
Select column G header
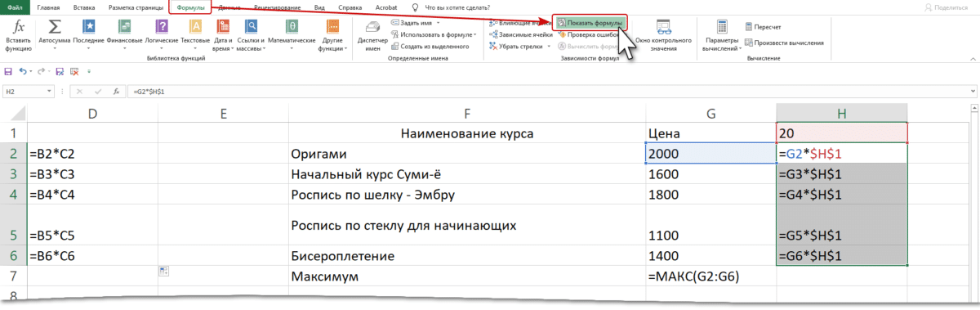tap(710, 113)
